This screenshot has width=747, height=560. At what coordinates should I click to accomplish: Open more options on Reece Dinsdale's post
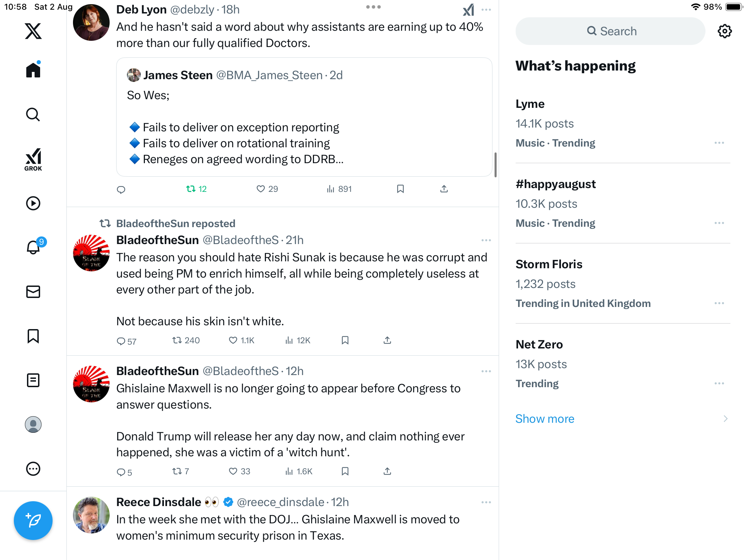click(486, 502)
